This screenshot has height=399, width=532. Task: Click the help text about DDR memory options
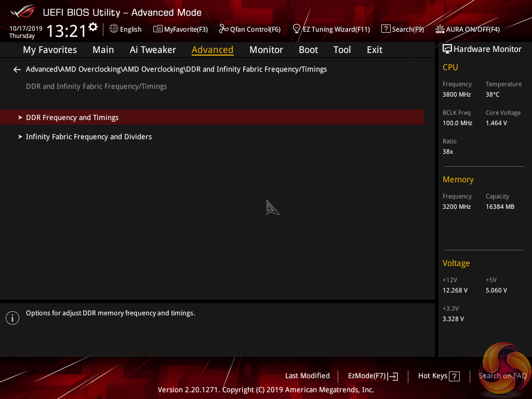coord(111,313)
